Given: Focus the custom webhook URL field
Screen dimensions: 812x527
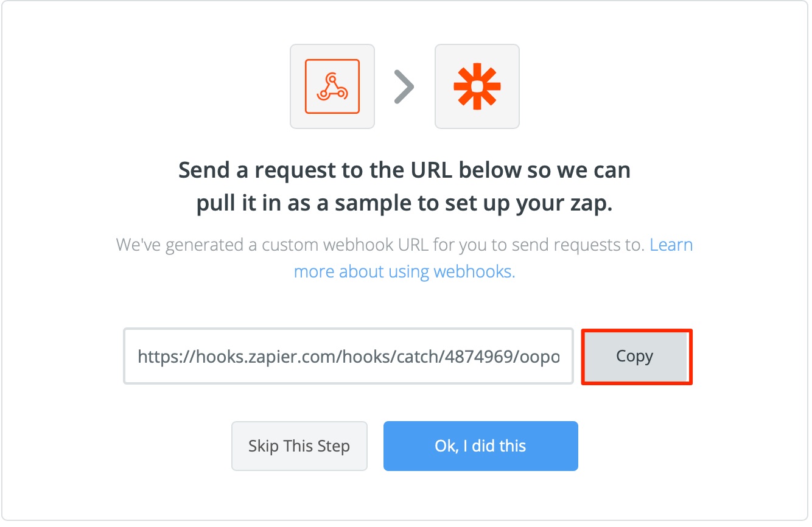Looking at the screenshot, I should pos(348,357).
